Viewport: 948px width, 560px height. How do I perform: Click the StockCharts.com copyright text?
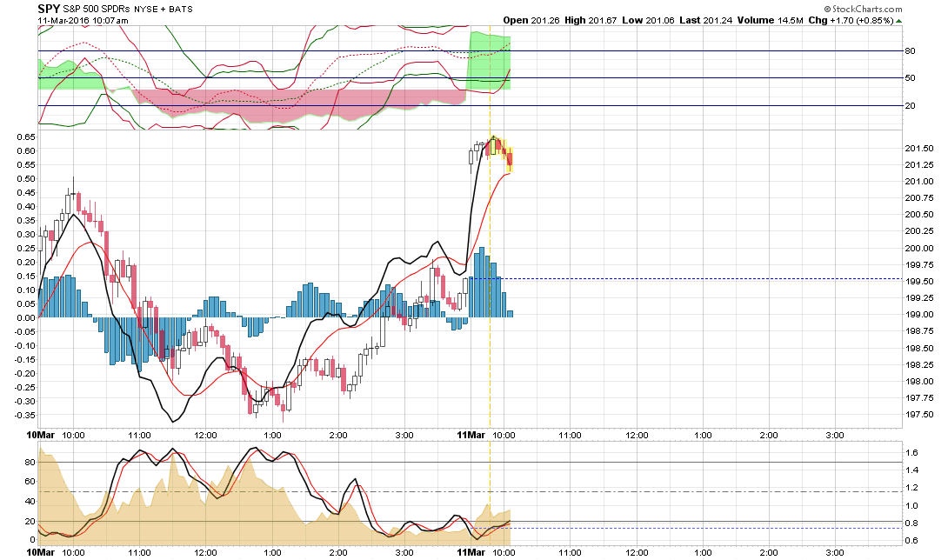pos(863,9)
